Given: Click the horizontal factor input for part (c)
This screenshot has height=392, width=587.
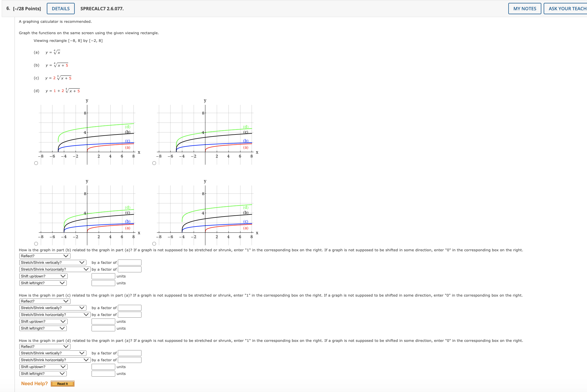Looking at the screenshot, I should click(x=129, y=315).
